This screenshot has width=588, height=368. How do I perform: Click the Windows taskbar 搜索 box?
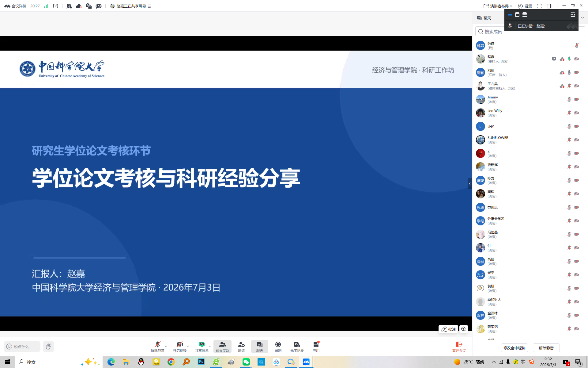coord(59,362)
